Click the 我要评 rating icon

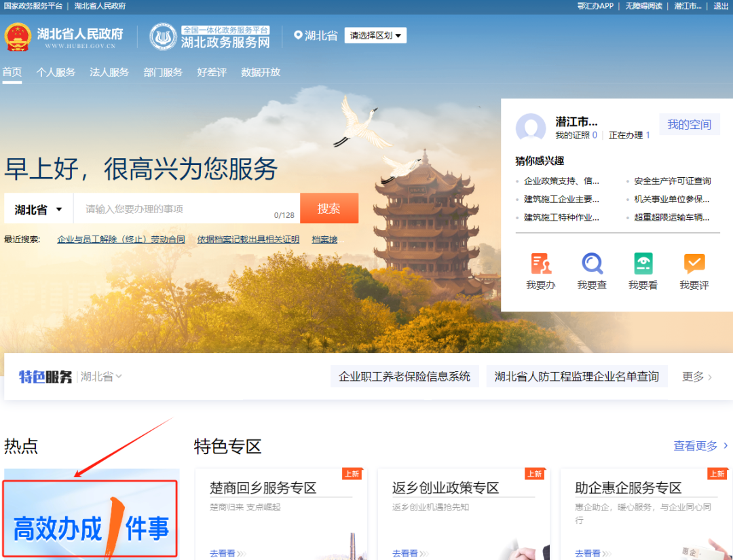(694, 263)
